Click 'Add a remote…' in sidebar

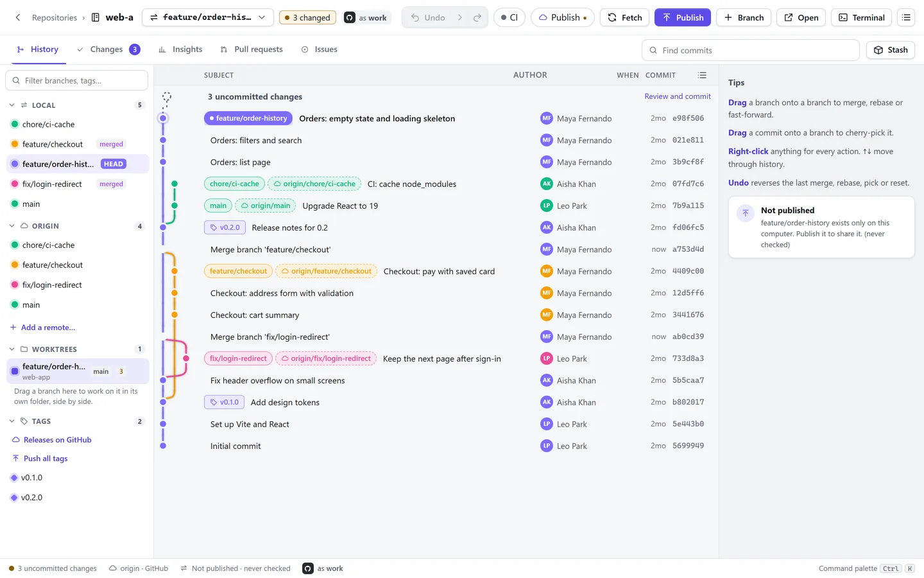coord(42,328)
